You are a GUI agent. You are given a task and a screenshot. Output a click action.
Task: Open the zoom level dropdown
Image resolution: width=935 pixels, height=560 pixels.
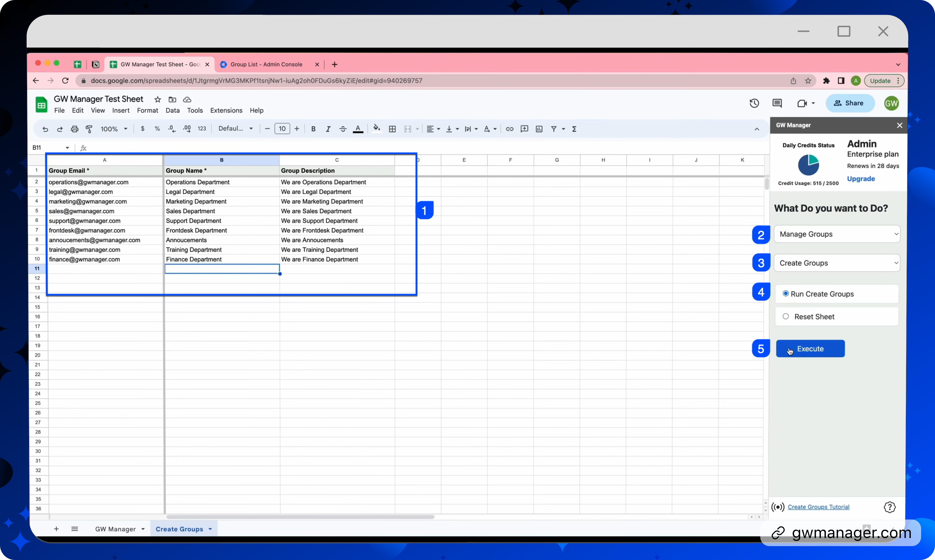click(x=114, y=129)
